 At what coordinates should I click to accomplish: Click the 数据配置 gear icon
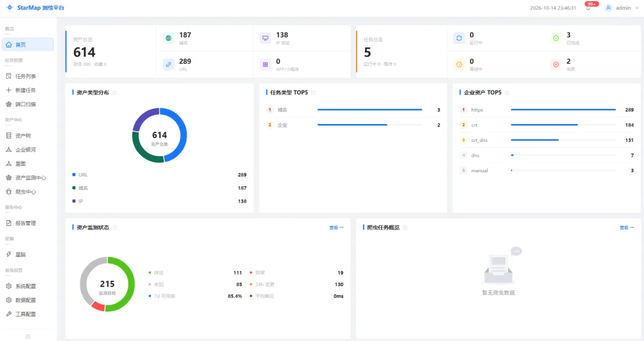8,300
